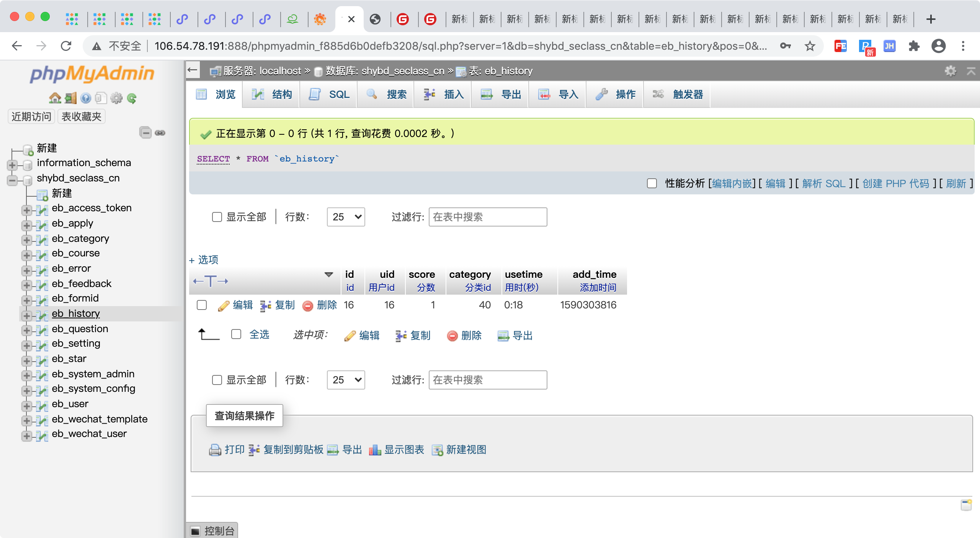The image size is (980, 538).
Task: Open the eb_question table in sidebar
Action: 80,329
